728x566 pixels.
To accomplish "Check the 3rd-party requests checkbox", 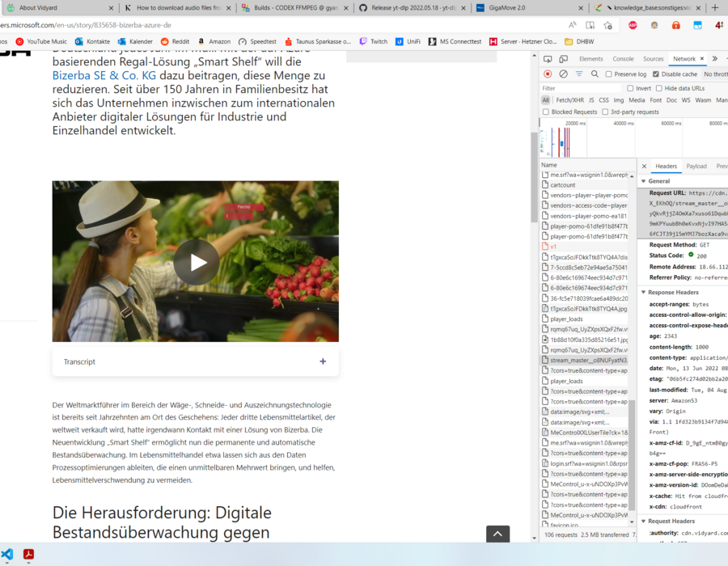I will (x=605, y=112).
